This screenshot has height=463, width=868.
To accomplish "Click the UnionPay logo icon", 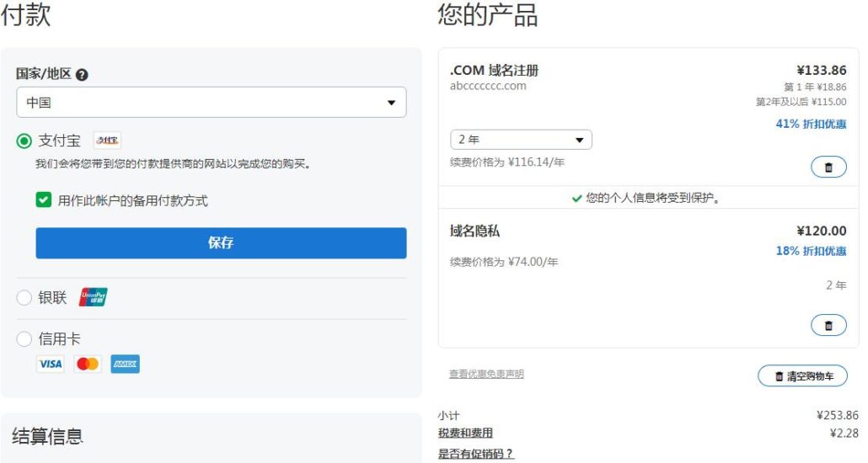I will click(94, 297).
